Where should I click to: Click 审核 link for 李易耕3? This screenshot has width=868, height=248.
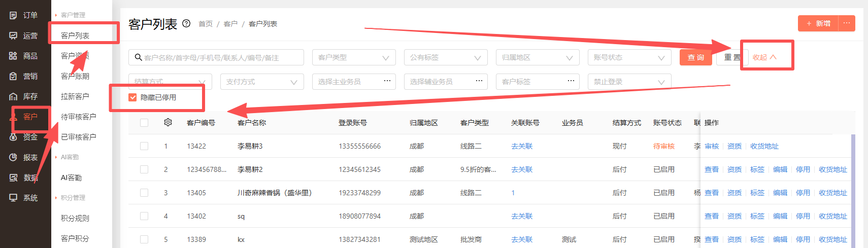click(712, 146)
